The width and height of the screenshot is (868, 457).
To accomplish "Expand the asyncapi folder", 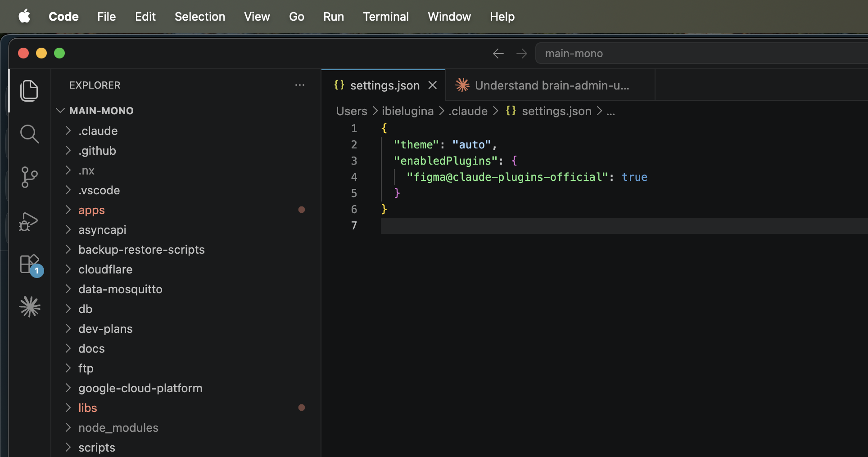I will tap(68, 229).
